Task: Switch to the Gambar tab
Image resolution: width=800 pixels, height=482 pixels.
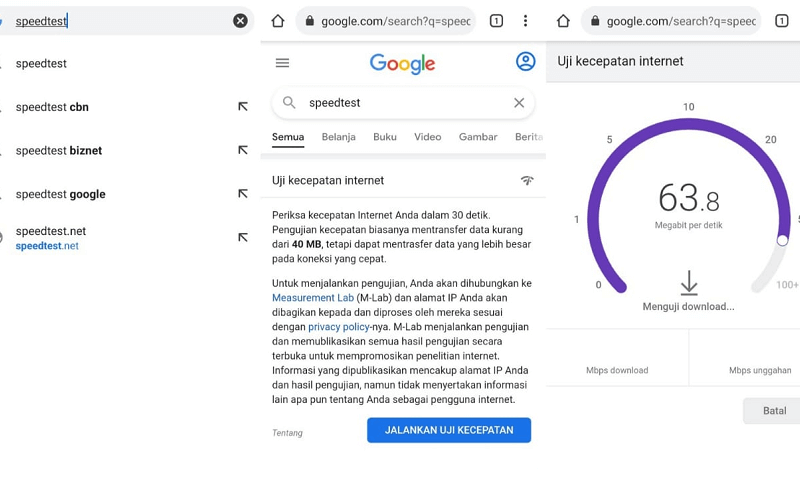Action: (478, 137)
